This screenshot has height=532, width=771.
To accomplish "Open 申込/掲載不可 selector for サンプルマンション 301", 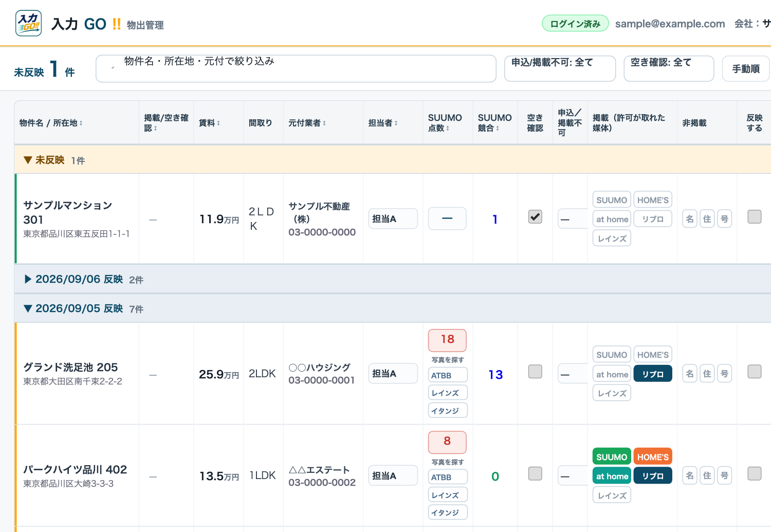I will (x=573, y=219).
